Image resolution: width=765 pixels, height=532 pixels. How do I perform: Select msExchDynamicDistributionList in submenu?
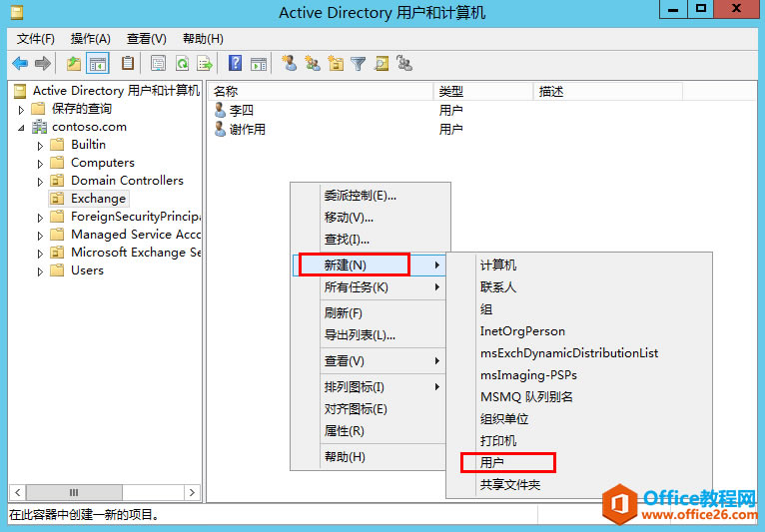coord(579,352)
